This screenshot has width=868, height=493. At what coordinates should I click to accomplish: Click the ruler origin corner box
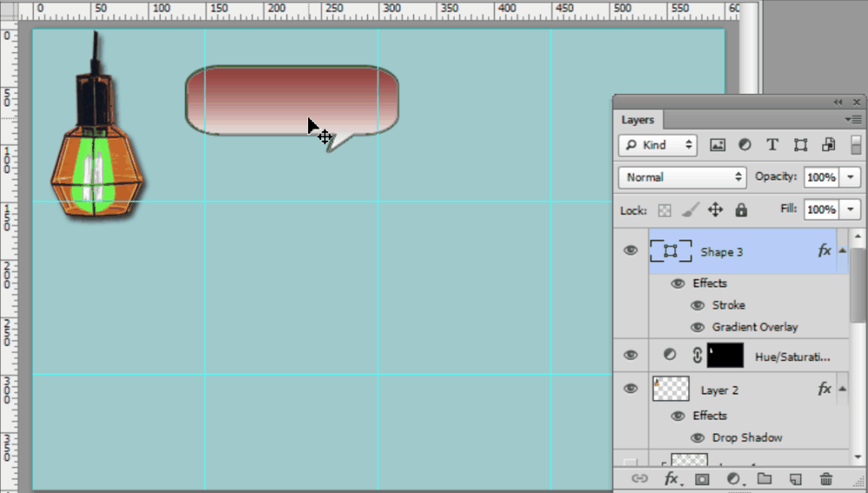pyautogui.click(x=9, y=10)
